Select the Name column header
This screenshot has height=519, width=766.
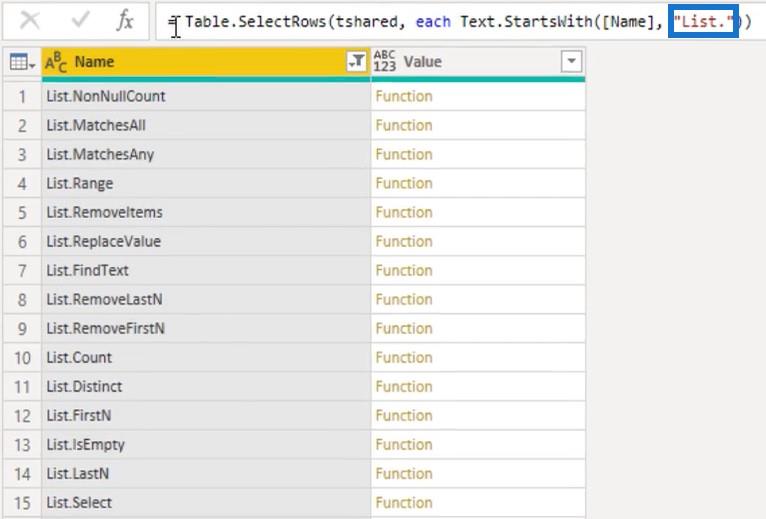point(206,62)
